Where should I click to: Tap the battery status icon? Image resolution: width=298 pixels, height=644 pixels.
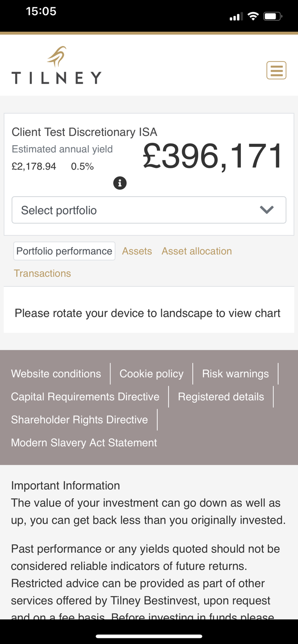[272, 17]
